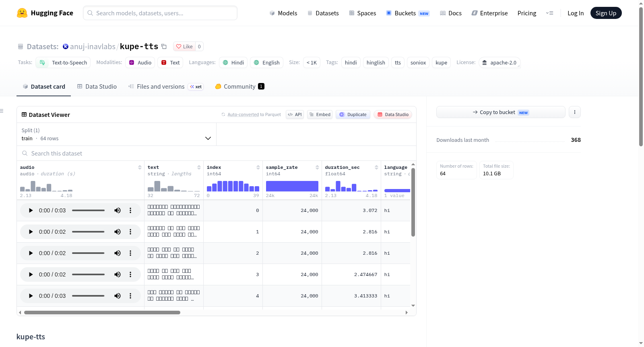Focus the top search models field

(160, 13)
